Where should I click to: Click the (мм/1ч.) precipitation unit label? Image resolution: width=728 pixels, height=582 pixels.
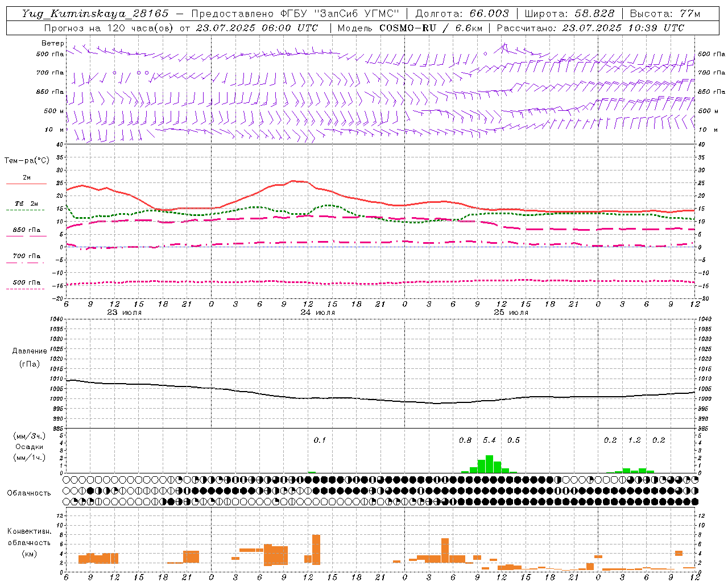coord(28,458)
